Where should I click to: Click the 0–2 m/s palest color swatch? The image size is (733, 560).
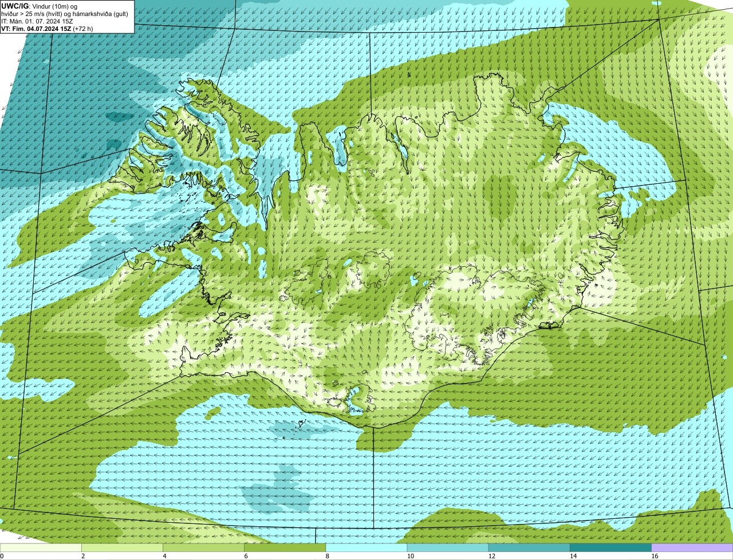(41, 547)
